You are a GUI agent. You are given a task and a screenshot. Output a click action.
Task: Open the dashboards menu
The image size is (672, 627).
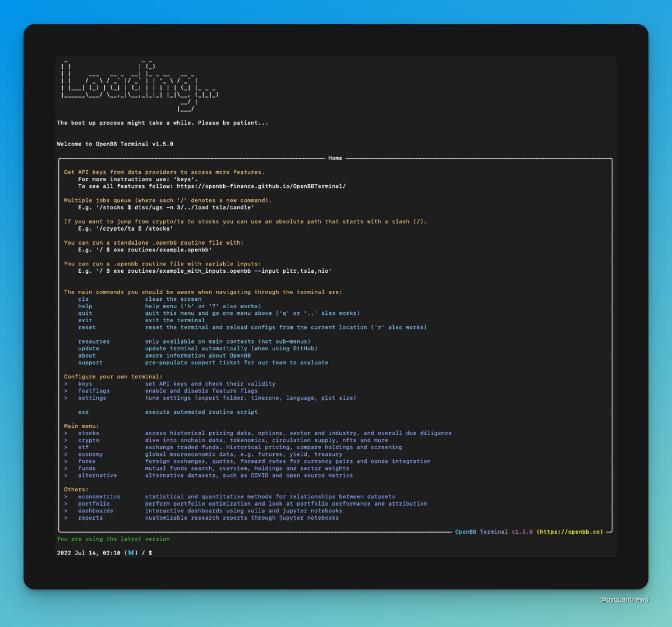click(95, 510)
